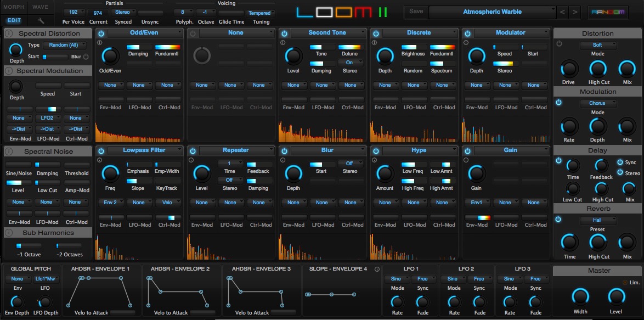Toggle power on the Lowpass Filter module

(x=100, y=150)
